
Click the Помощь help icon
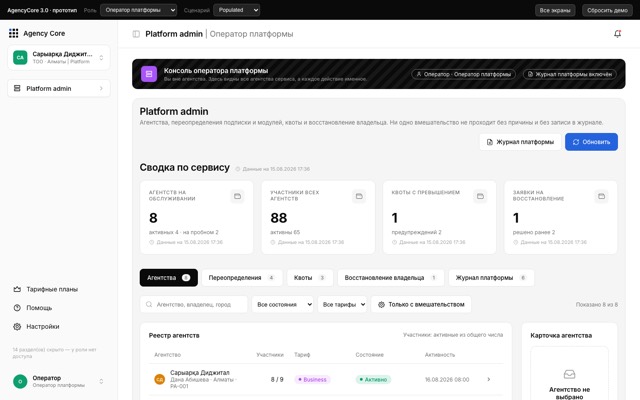pos(17,308)
